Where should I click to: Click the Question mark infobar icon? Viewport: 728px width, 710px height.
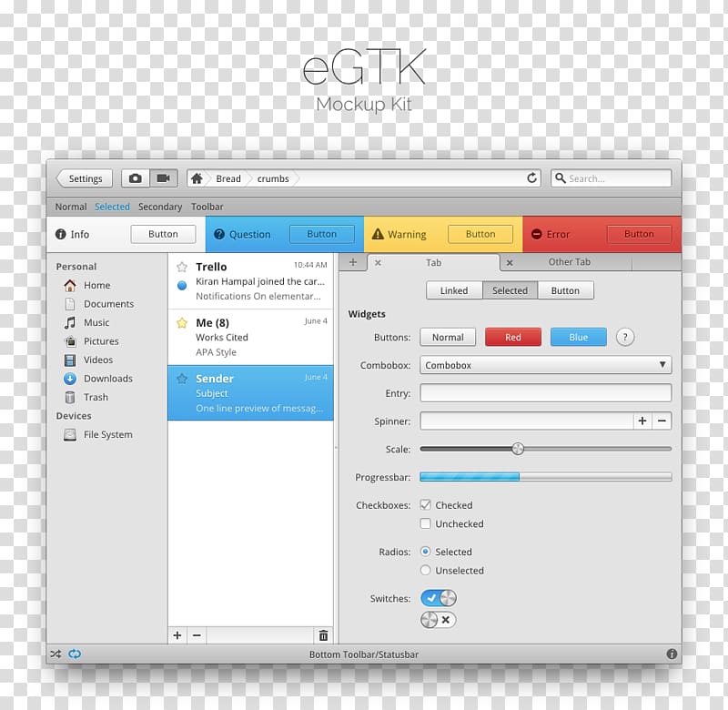point(219,234)
